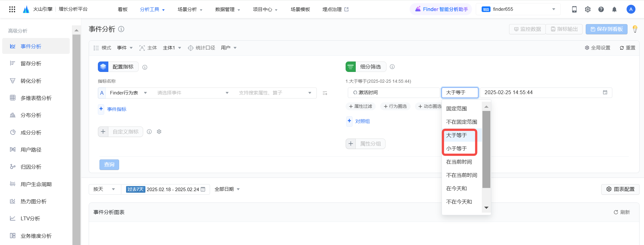Expand the Finder行为表 dropdown

128,93
